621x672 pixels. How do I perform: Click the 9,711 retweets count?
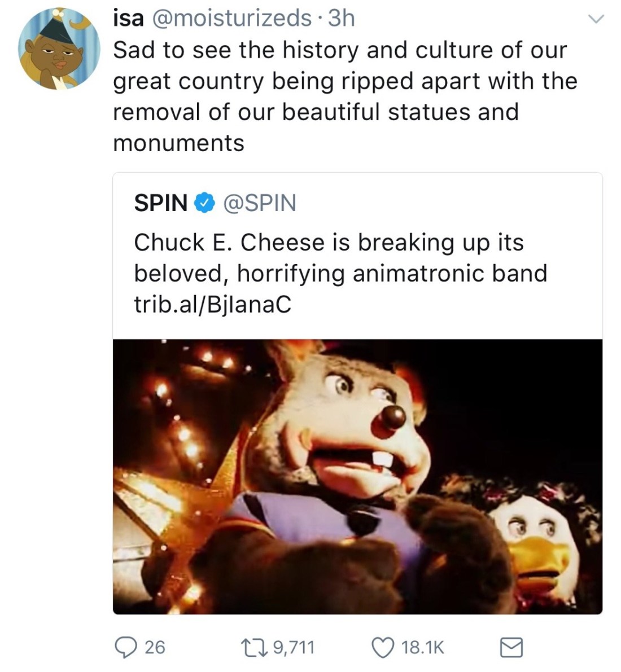pos(293,647)
